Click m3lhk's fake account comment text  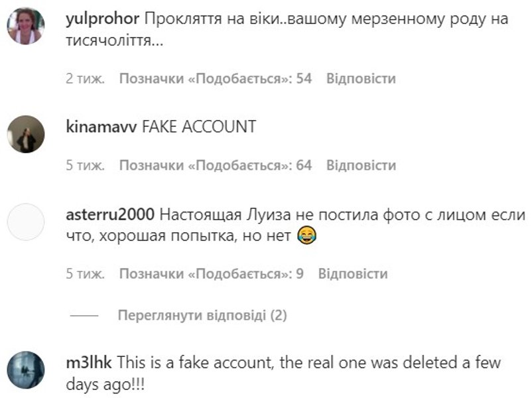(308, 364)
